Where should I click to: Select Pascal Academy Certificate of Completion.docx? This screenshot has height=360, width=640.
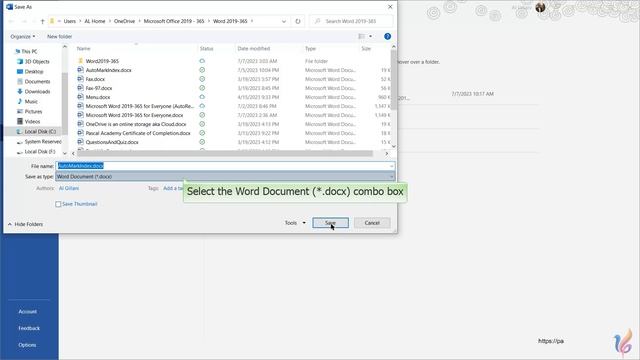138,133
